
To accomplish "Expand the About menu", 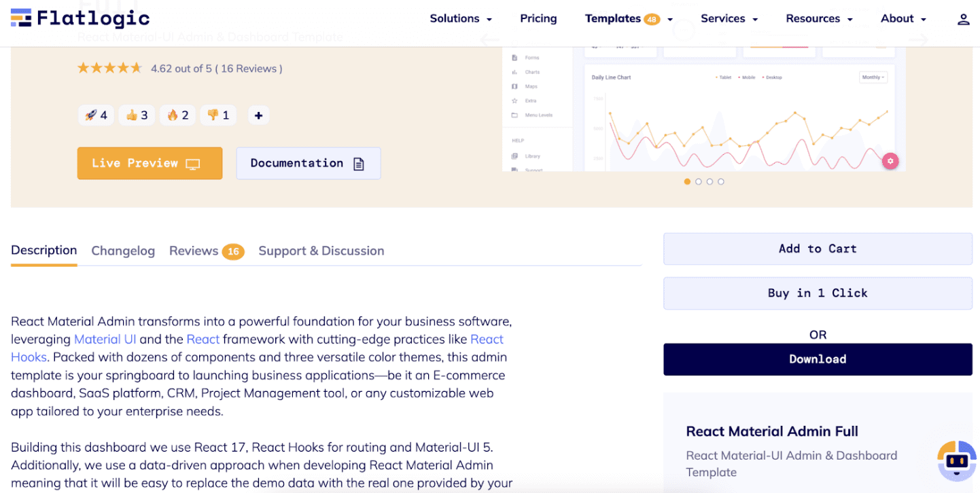I will (x=903, y=19).
